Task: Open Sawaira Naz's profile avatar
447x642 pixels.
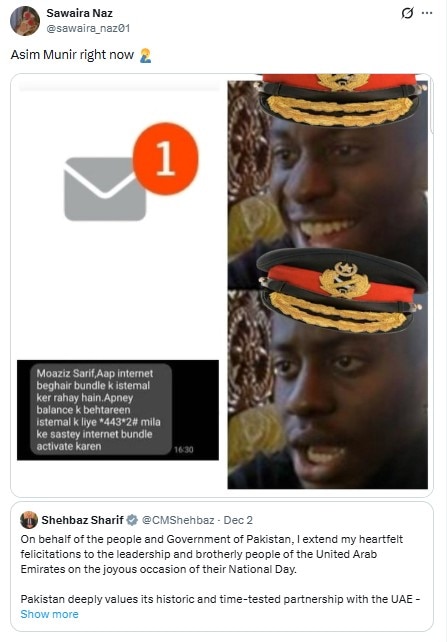Action: [25, 21]
